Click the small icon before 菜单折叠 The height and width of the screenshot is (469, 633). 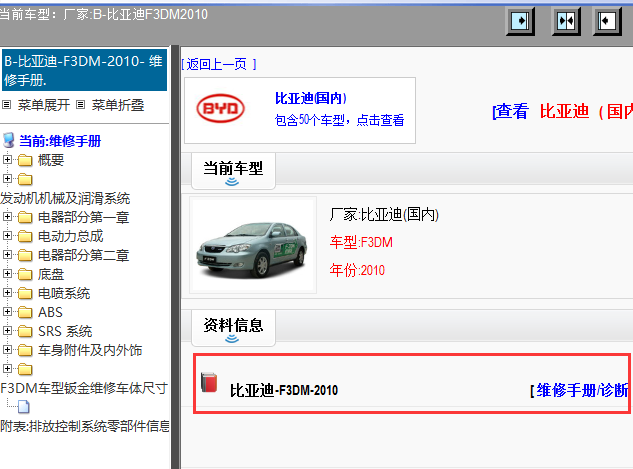pyautogui.click(x=81, y=105)
